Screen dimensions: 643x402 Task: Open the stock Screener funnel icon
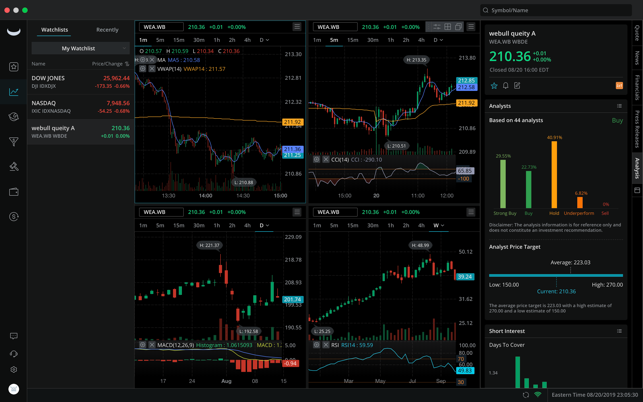point(14,142)
